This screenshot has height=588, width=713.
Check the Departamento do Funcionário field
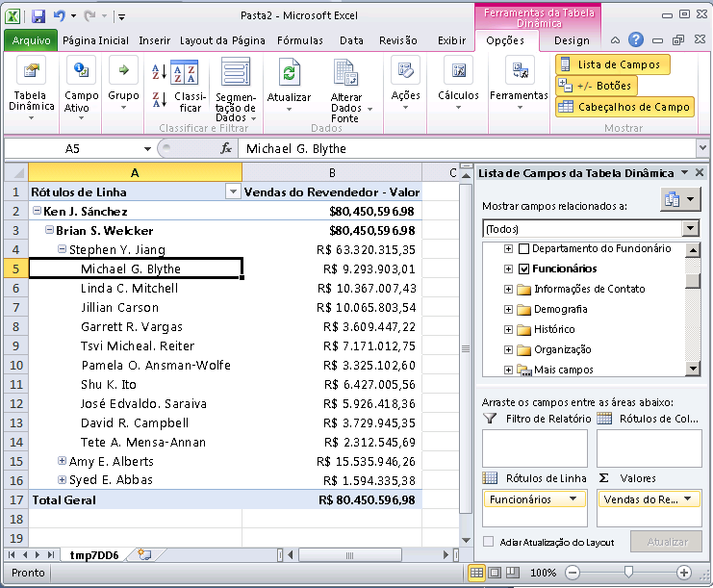522,248
